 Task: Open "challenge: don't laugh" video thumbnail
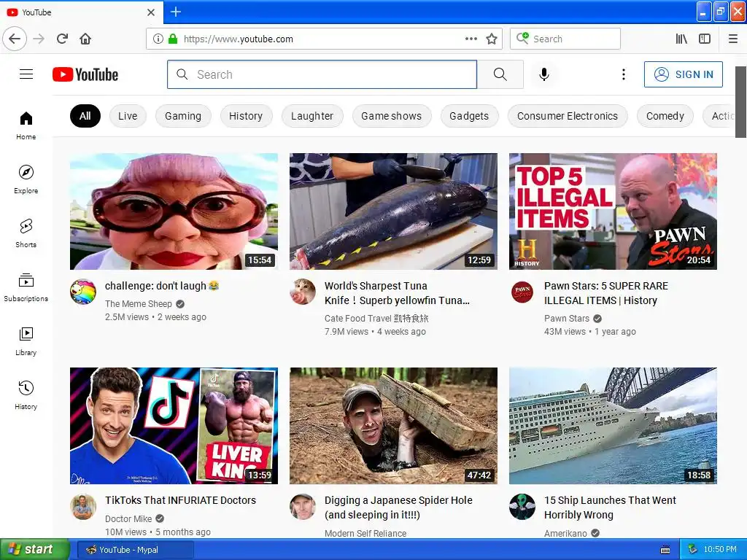[174, 211]
